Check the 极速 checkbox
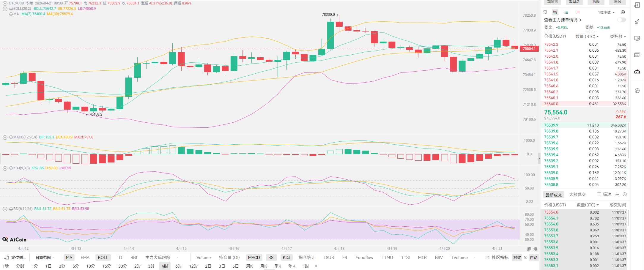 599,194
